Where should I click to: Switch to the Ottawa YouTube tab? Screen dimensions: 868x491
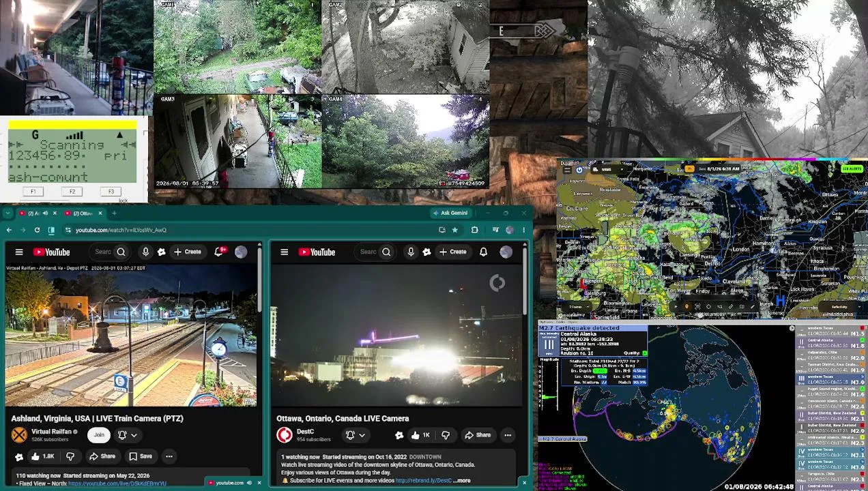(x=83, y=213)
